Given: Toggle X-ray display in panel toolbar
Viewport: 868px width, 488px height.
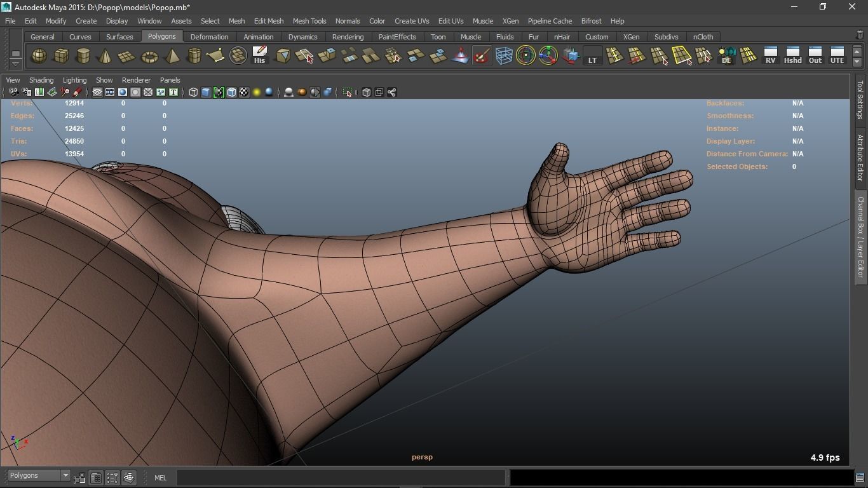Looking at the screenshot, I should (x=367, y=93).
